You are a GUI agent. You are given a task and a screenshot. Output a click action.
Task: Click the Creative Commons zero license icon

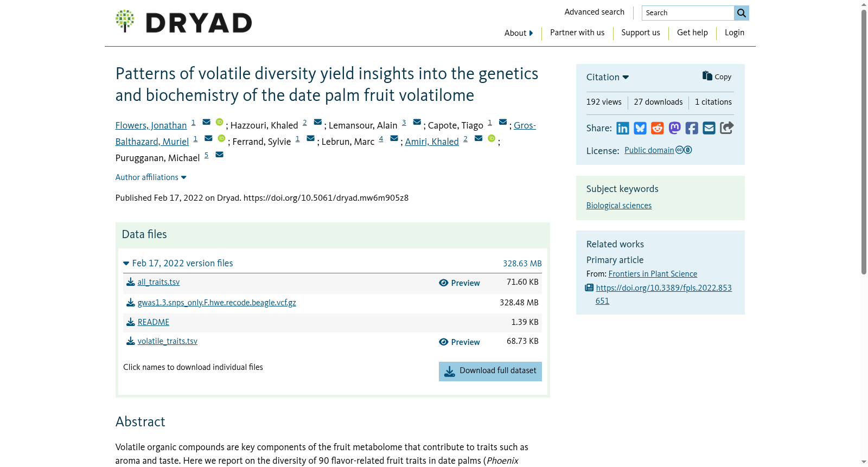[684, 150]
